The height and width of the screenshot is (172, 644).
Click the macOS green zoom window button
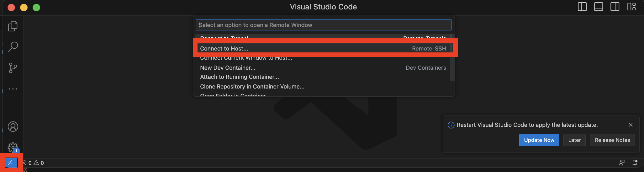tap(36, 7)
